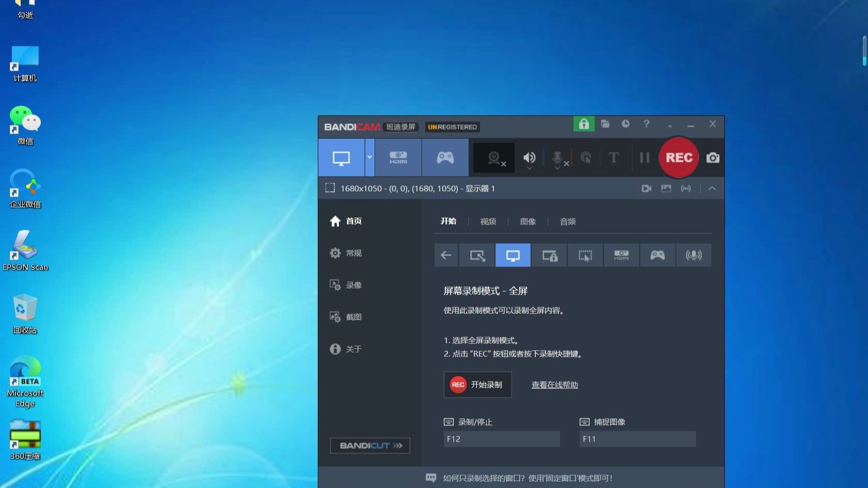Click the green lock register icon
The image size is (868, 488).
point(584,124)
